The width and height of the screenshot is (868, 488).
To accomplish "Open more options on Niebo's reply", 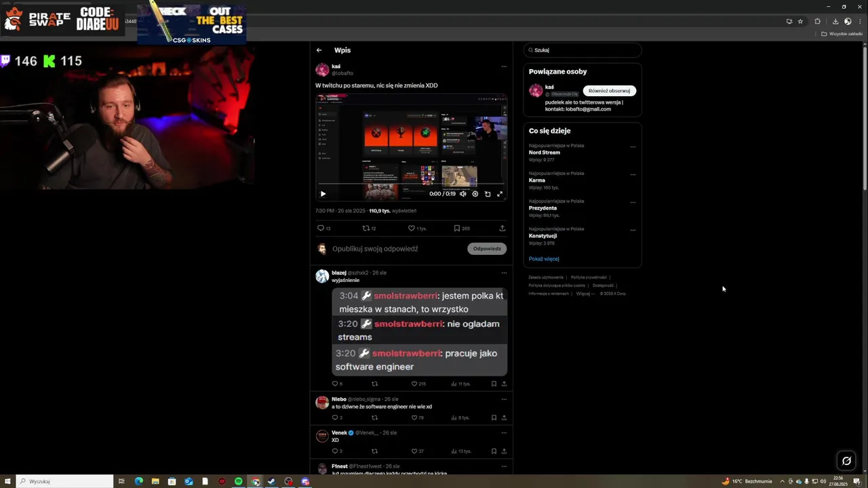I will pyautogui.click(x=504, y=399).
